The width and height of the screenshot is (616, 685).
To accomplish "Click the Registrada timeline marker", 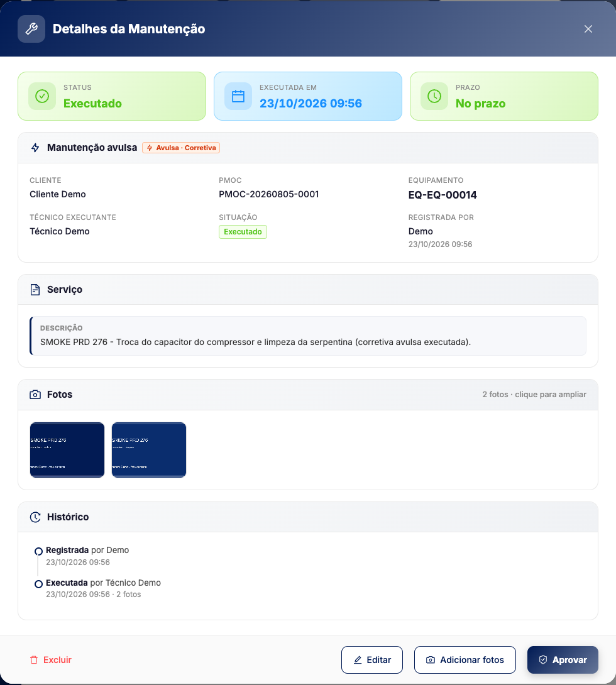I will (x=38, y=551).
